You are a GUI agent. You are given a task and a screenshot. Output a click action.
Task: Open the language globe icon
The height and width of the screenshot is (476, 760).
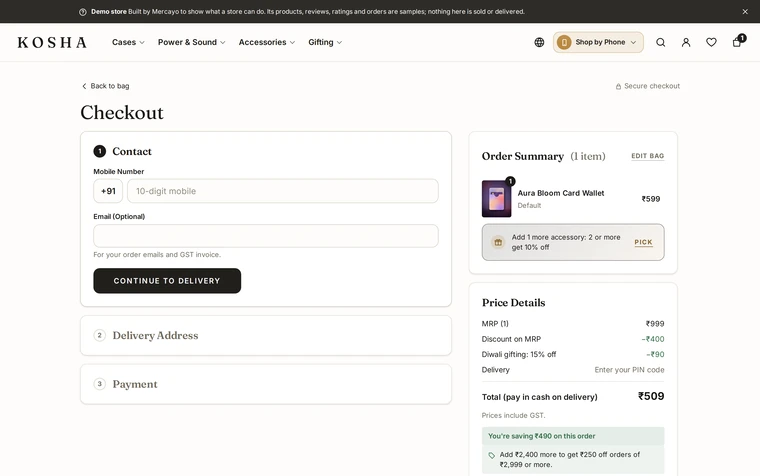coord(539,42)
